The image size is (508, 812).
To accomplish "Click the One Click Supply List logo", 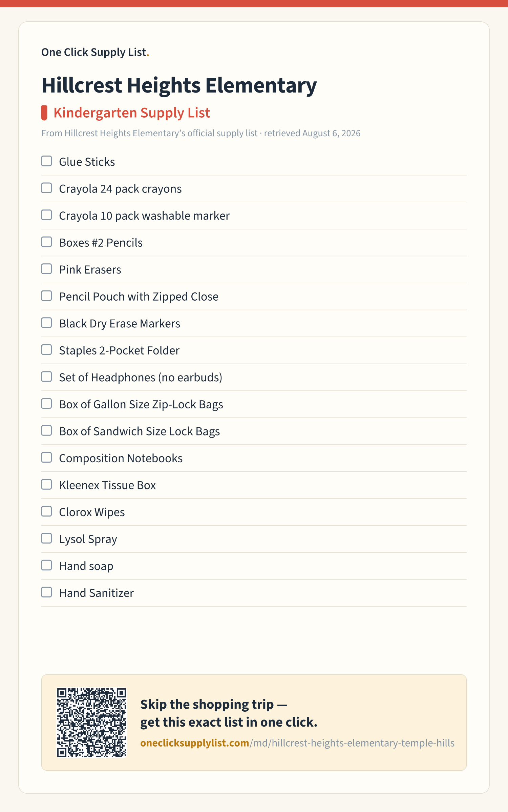I will click(x=95, y=52).
